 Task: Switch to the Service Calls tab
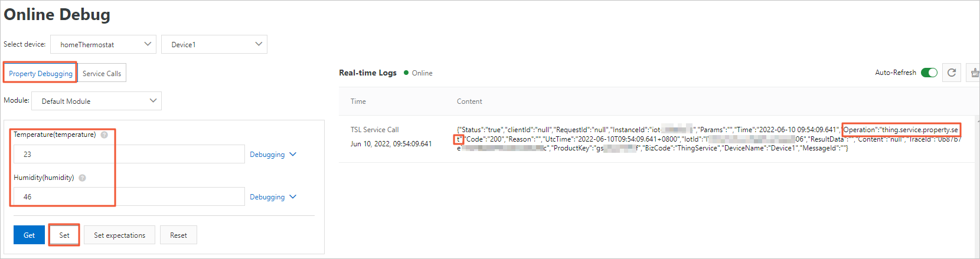tap(102, 73)
